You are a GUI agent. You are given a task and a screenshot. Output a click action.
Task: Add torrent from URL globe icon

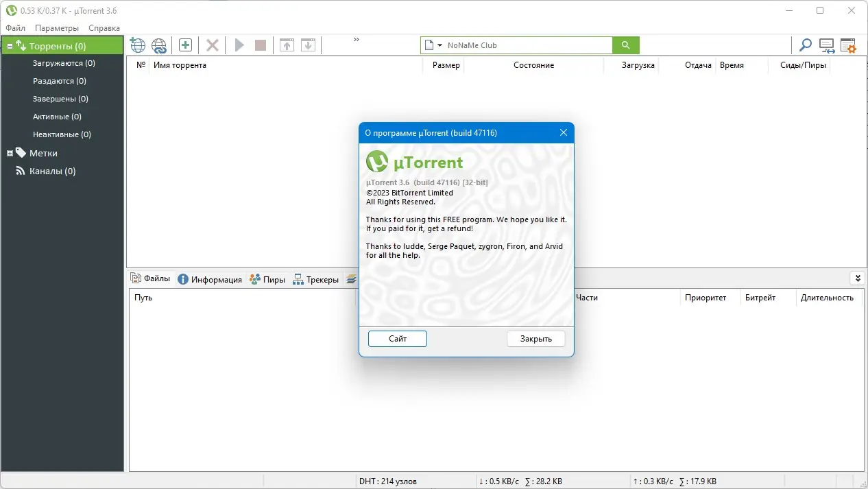[x=138, y=45]
